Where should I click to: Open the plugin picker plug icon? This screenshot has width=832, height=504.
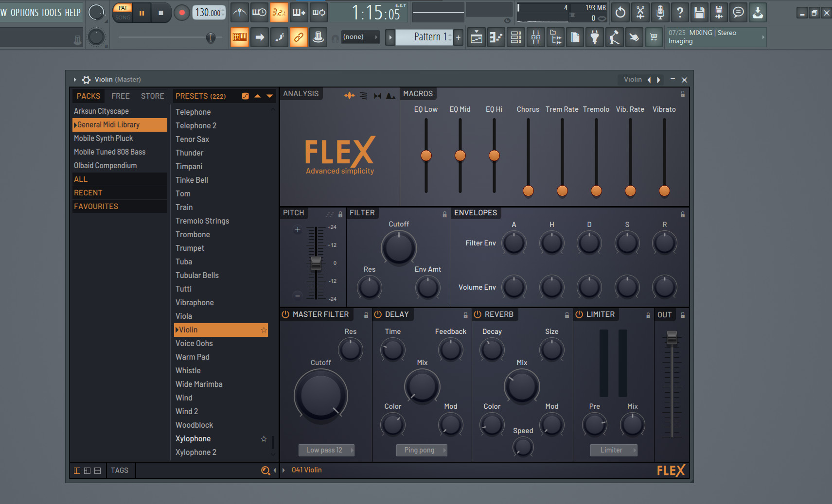tap(595, 37)
